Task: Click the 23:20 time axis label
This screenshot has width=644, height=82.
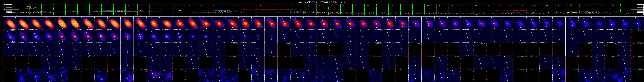Action: pos(376,16)
